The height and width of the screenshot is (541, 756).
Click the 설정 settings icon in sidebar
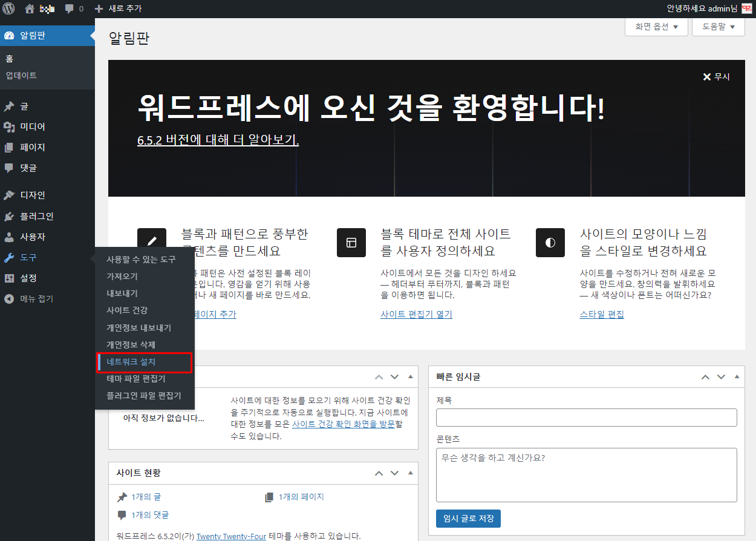pos(9,278)
